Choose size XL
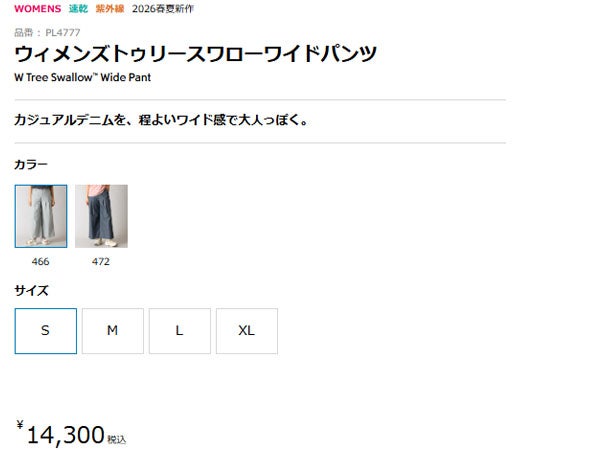 click(x=247, y=331)
